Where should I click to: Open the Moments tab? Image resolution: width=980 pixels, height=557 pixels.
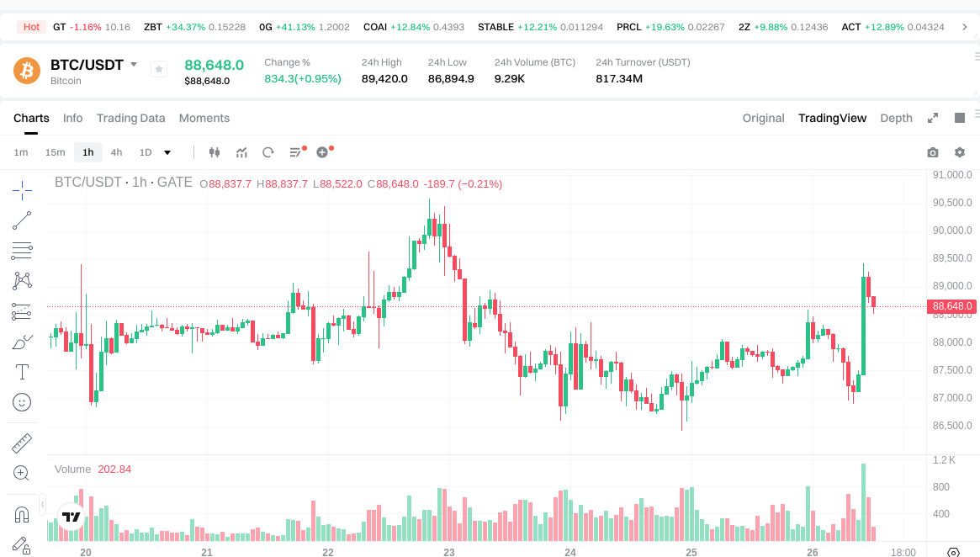tap(204, 118)
